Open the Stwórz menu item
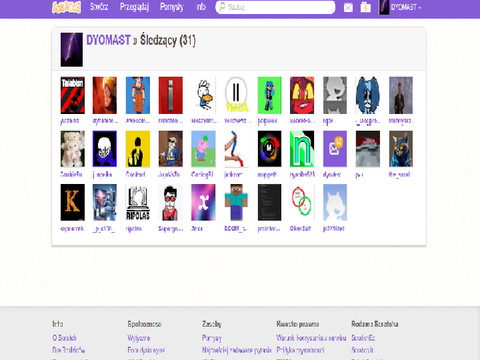The height and width of the screenshot is (360, 480). click(x=99, y=7)
